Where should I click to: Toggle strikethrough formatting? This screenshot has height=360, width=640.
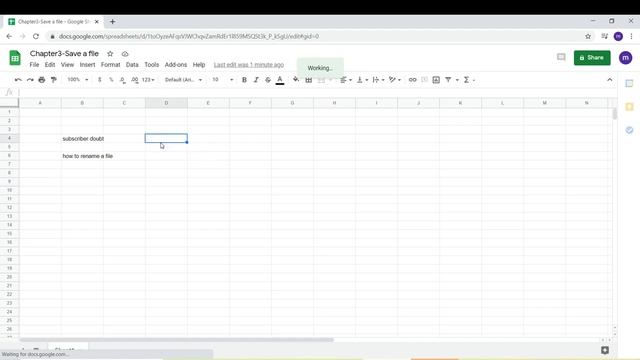pos(268,80)
